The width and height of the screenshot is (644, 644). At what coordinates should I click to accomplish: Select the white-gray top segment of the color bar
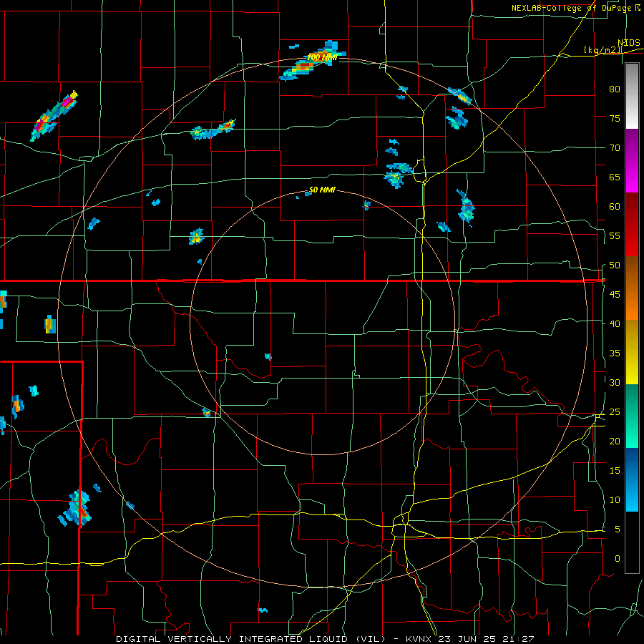632,96
